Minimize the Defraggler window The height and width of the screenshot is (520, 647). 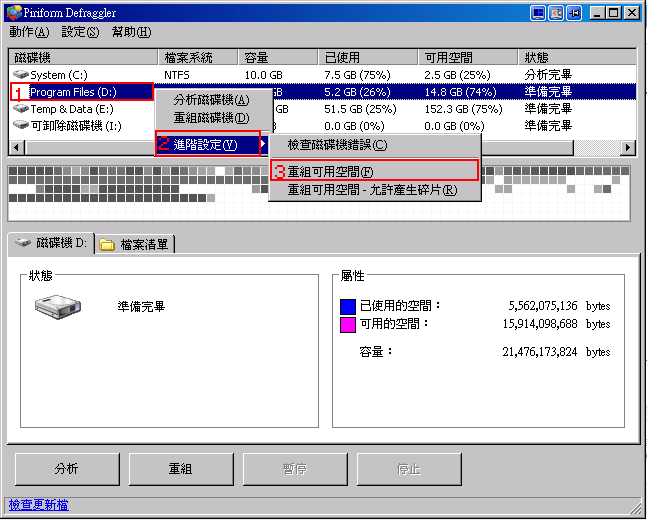point(597,13)
